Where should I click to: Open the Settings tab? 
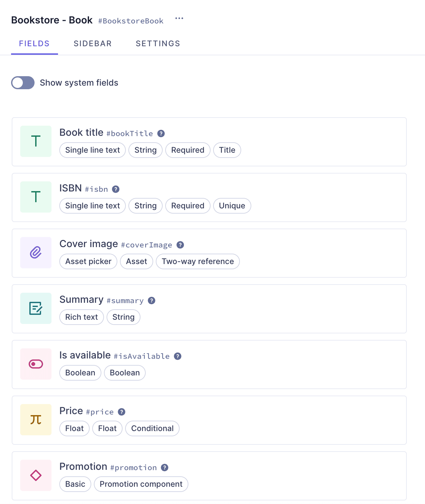pyautogui.click(x=158, y=44)
